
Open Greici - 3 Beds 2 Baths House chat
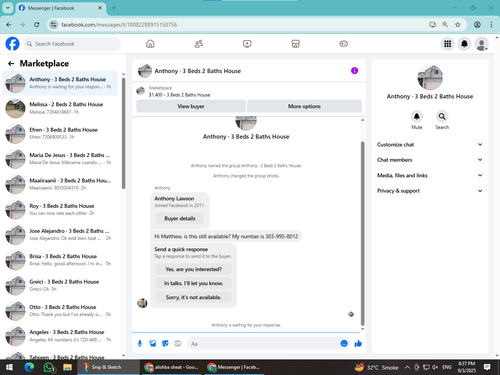[60, 285]
